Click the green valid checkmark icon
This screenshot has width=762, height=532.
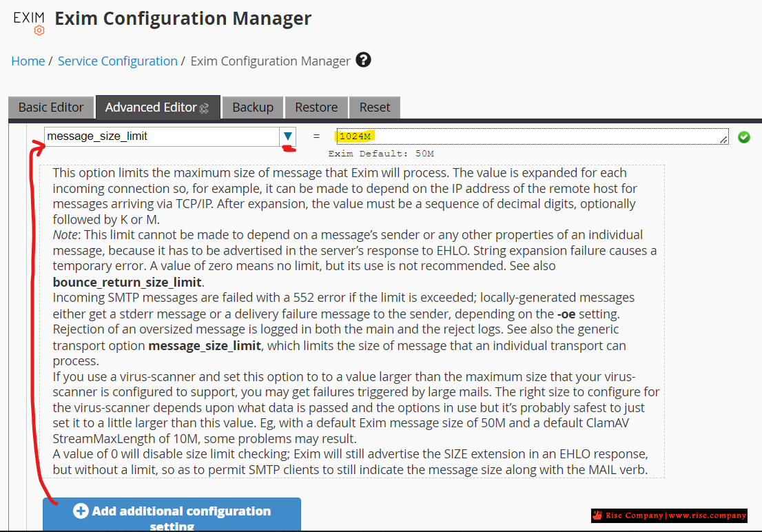pos(743,137)
